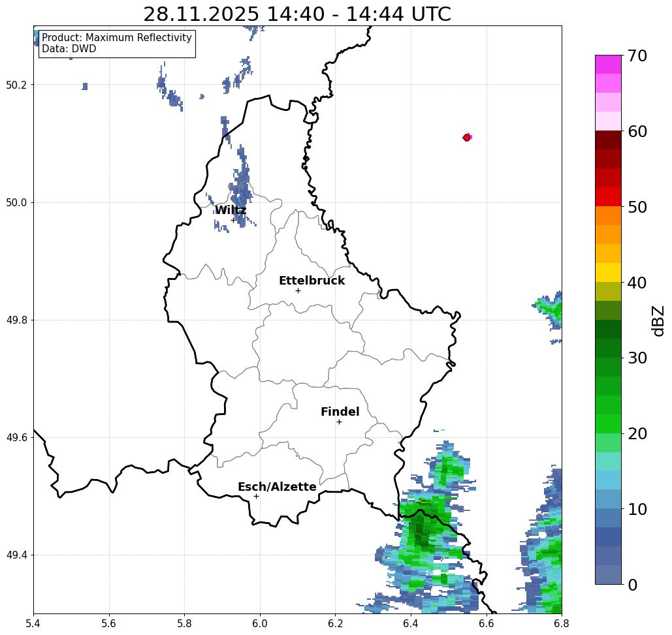672x635 pixels.
Task: Pick the yellow 40 dBZ colorbar segment
Action: click(608, 272)
